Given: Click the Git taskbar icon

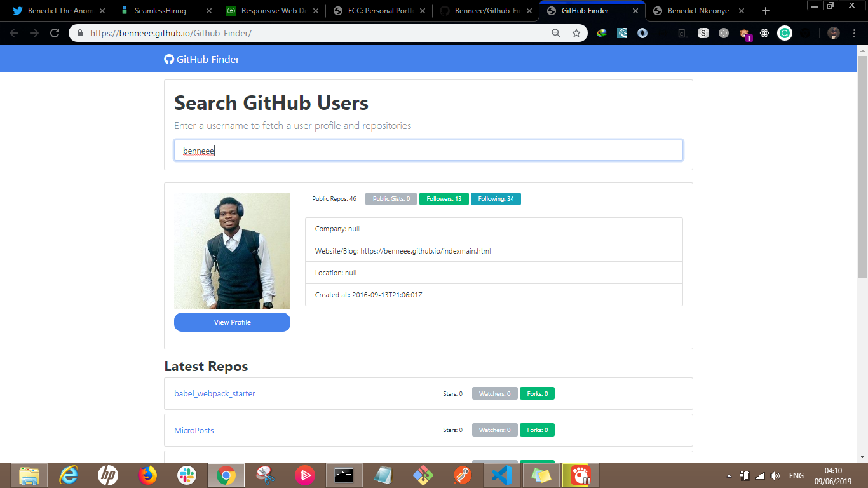Looking at the screenshot, I should (x=423, y=475).
